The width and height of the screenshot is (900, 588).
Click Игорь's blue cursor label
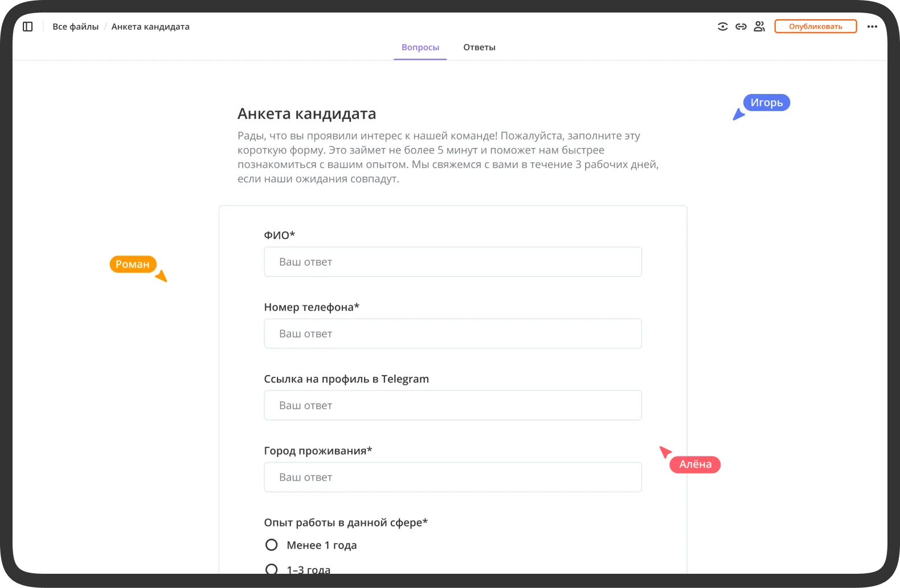(x=766, y=103)
